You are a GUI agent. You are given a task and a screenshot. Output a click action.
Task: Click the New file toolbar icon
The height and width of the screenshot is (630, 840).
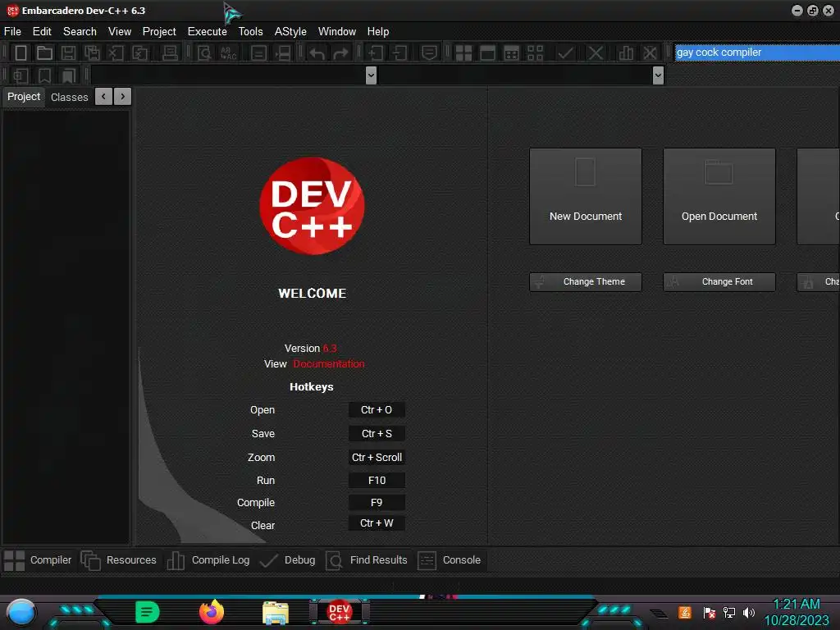[x=21, y=53]
